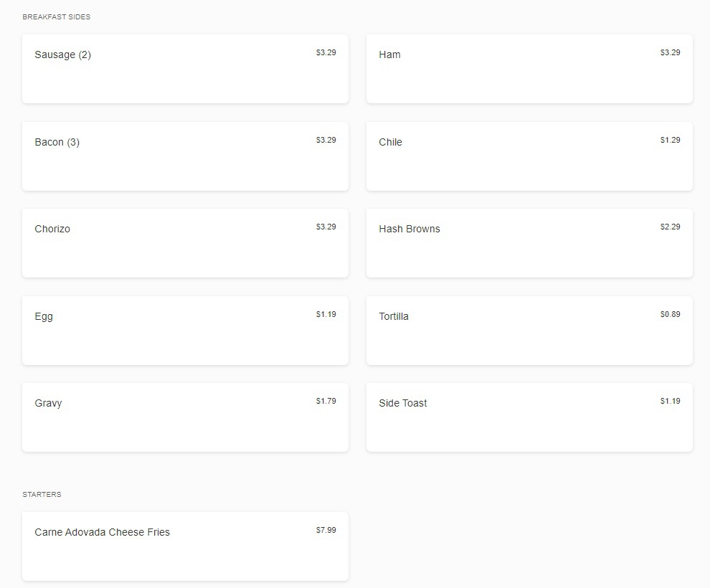Image resolution: width=710 pixels, height=588 pixels.
Task: Open the Chorizo menu card
Action: [185, 243]
